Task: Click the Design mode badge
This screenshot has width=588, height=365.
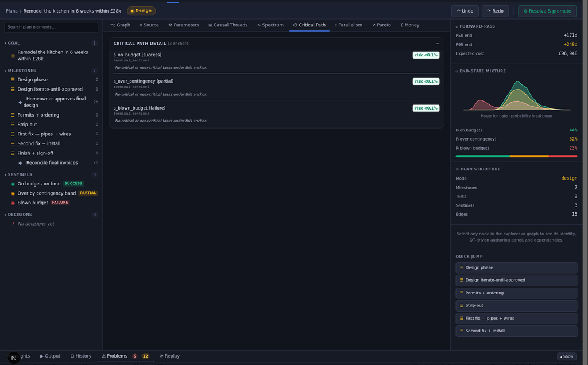Action: click(141, 11)
